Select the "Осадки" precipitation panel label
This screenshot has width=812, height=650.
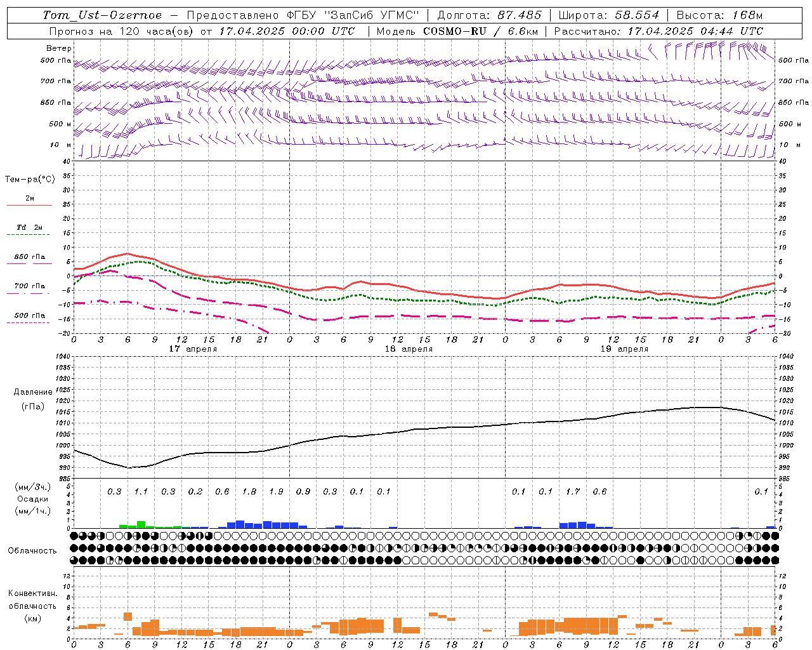pyautogui.click(x=33, y=499)
